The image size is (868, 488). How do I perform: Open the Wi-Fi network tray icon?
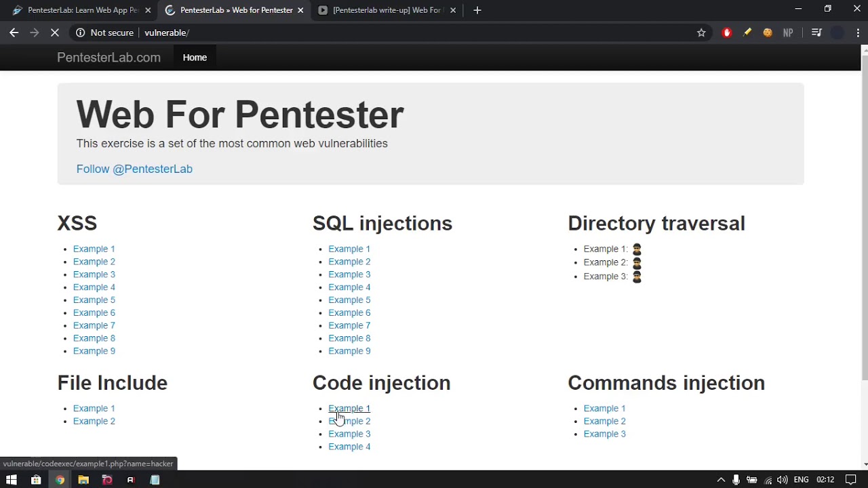[768, 480]
